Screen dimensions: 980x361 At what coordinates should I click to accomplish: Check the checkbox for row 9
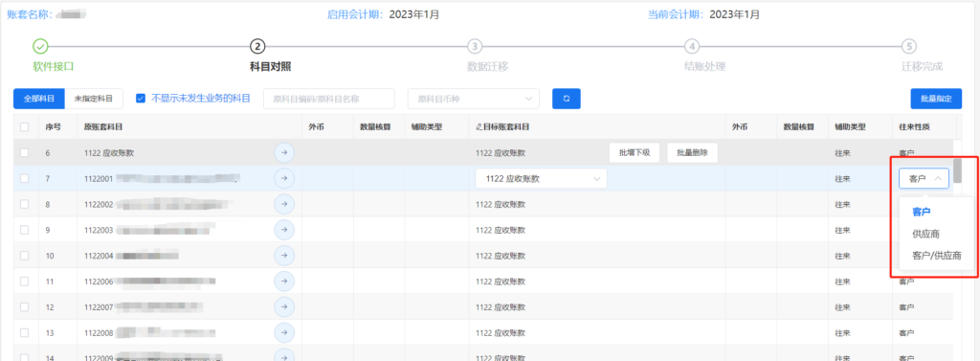pyautogui.click(x=24, y=230)
